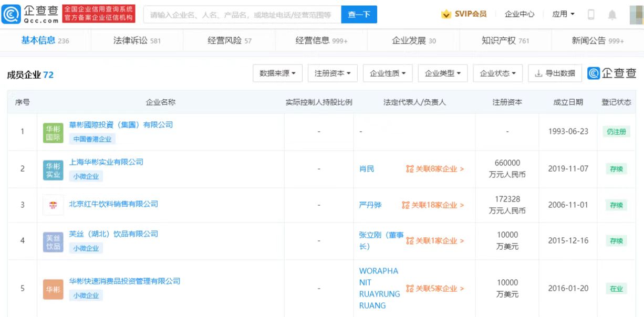644x317 pixels.
Task: Expand the 企业性质 filter dropdown
Action: (388, 73)
